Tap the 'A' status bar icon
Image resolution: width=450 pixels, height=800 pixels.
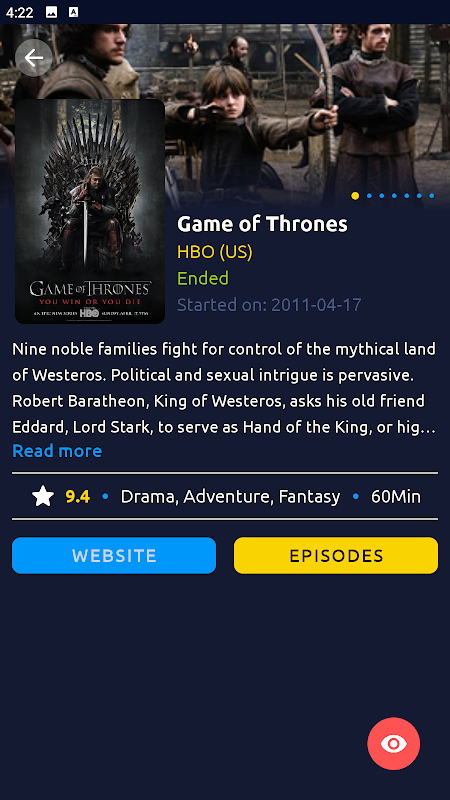pos(73,13)
